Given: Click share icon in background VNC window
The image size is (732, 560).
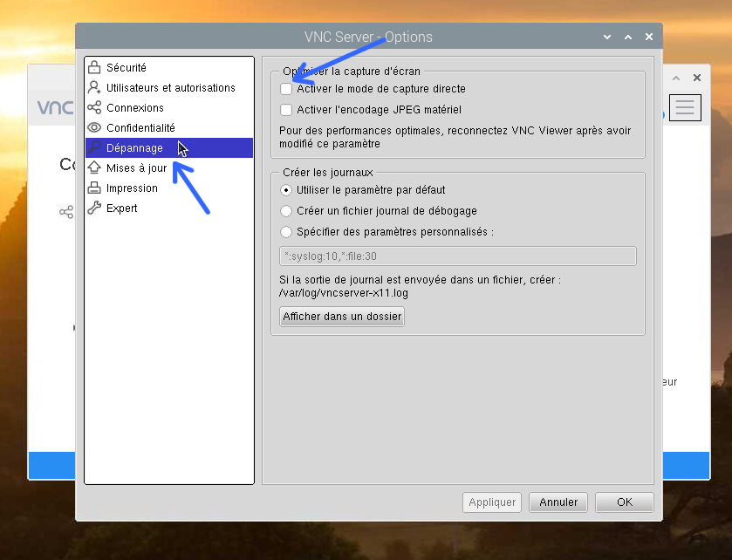Looking at the screenshot, I should [x=66, y=212].
